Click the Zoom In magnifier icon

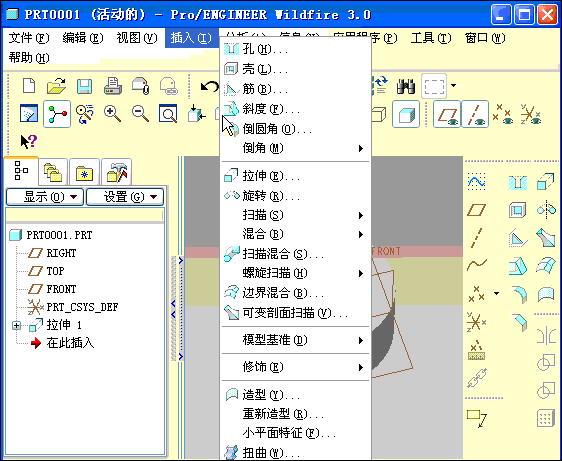click(112, 114)
